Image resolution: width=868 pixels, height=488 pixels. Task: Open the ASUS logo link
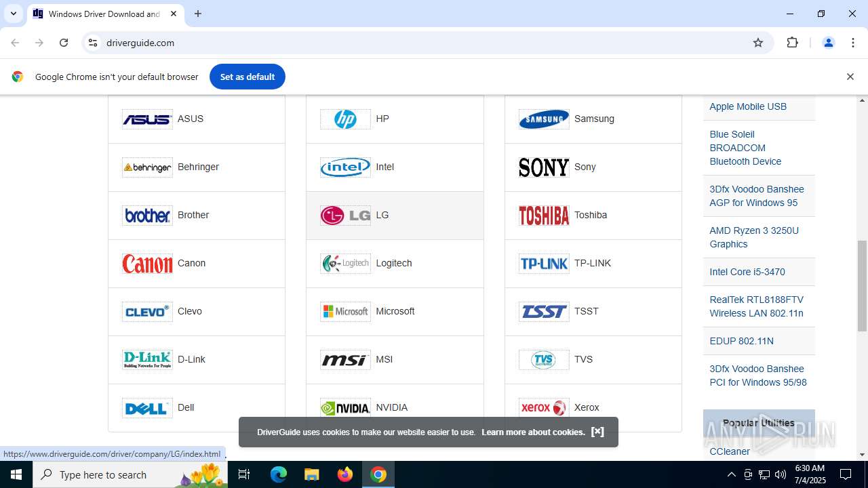(x=147, y=119)
